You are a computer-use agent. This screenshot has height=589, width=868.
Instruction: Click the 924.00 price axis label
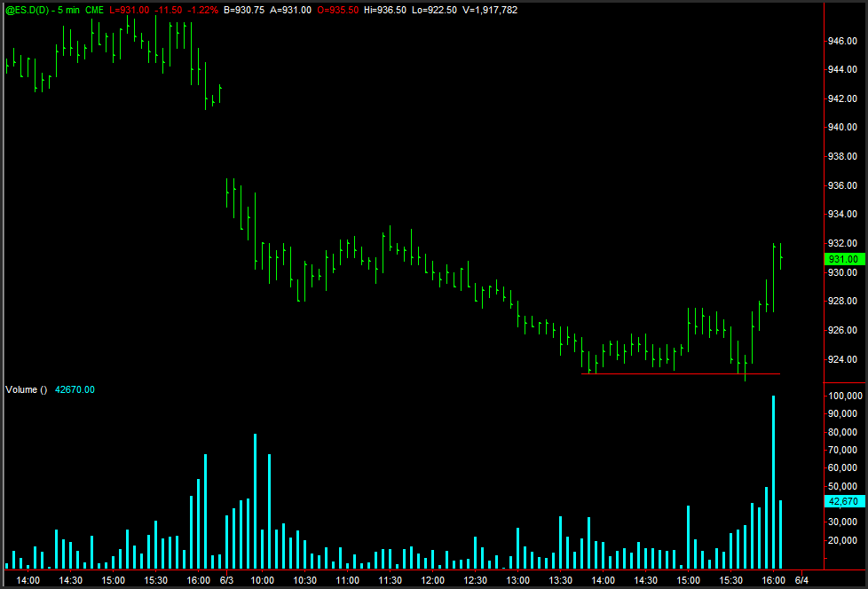click(842, 359)
